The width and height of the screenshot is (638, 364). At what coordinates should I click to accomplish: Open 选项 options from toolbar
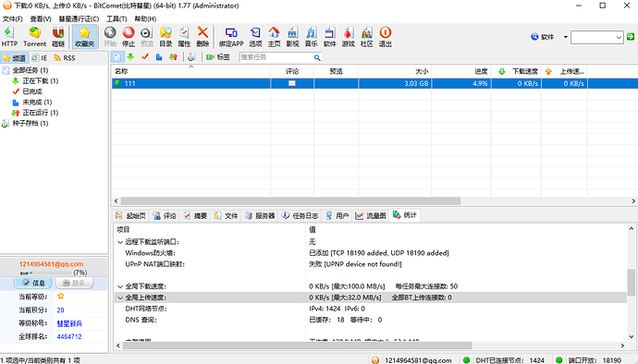255,37
